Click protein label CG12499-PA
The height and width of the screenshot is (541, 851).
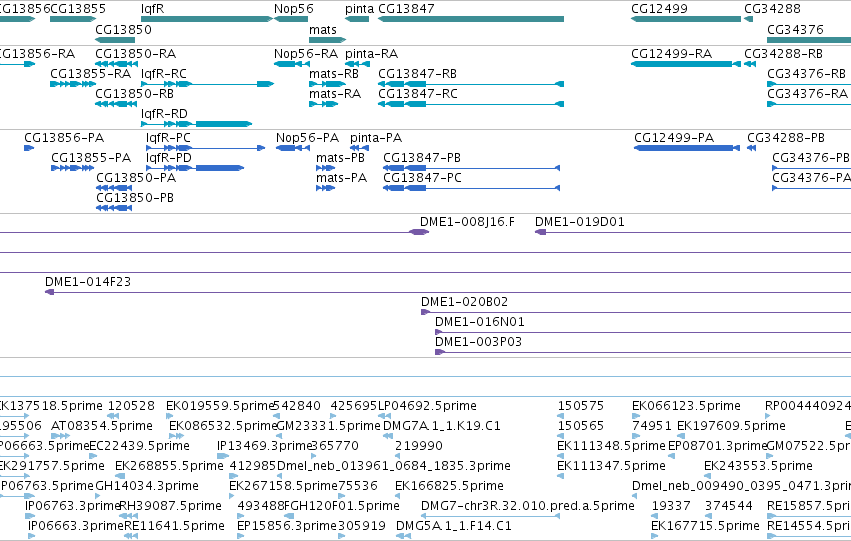(674, 138)
